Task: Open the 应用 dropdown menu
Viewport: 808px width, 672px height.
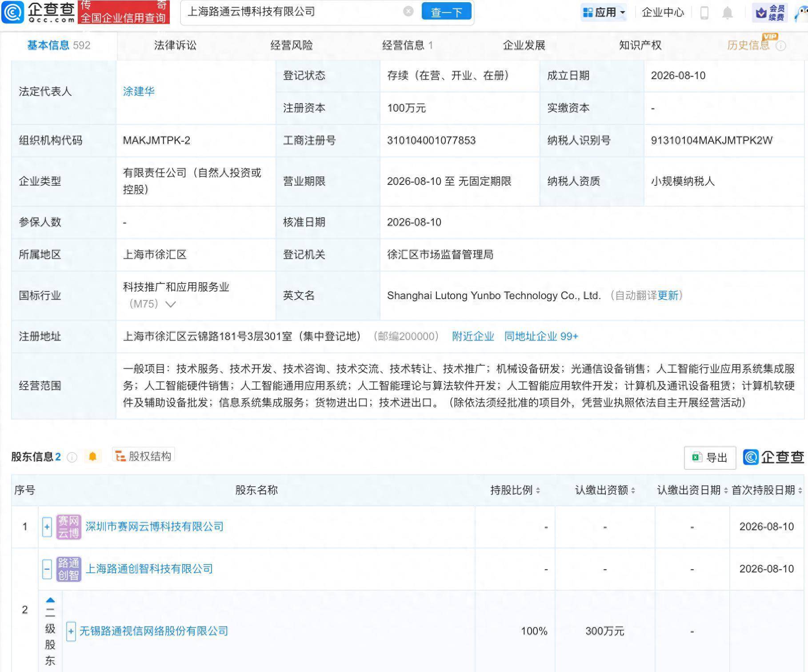Action: 604,12
